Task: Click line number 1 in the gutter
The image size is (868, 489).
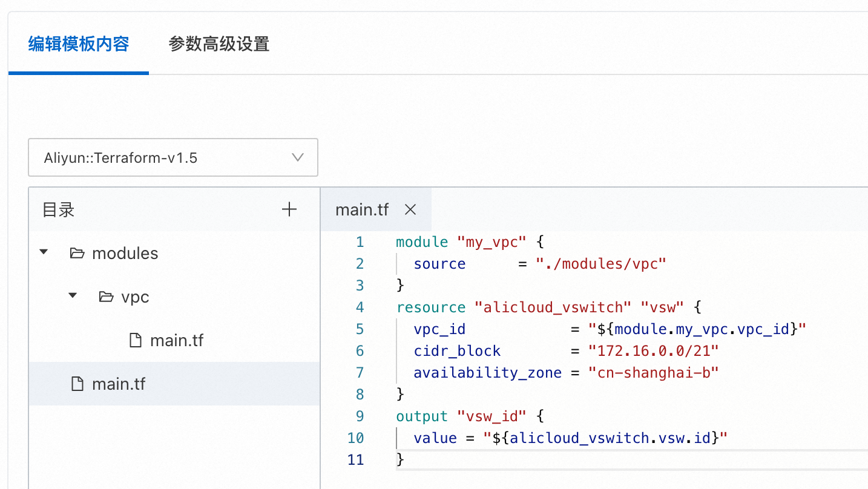Action: [360, 242]
